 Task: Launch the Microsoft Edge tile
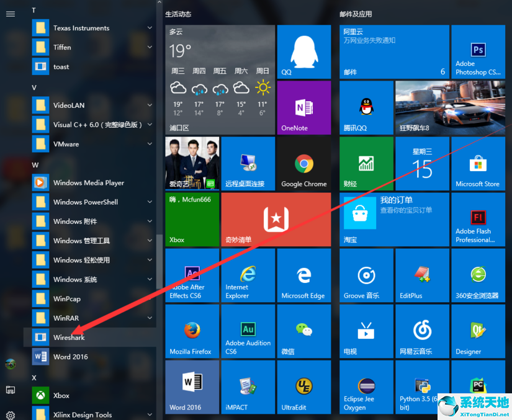tap(303, 275)
